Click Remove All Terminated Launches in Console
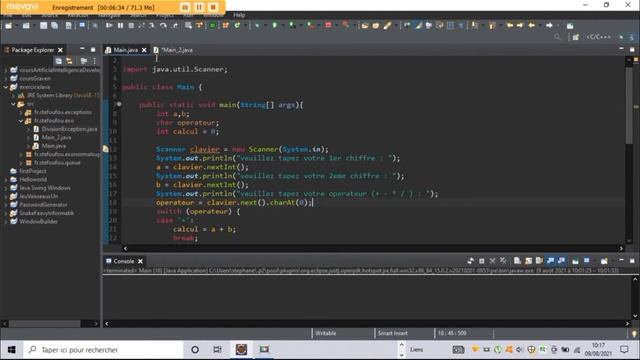Screen dimensions: 640x360 click(503, 261)
